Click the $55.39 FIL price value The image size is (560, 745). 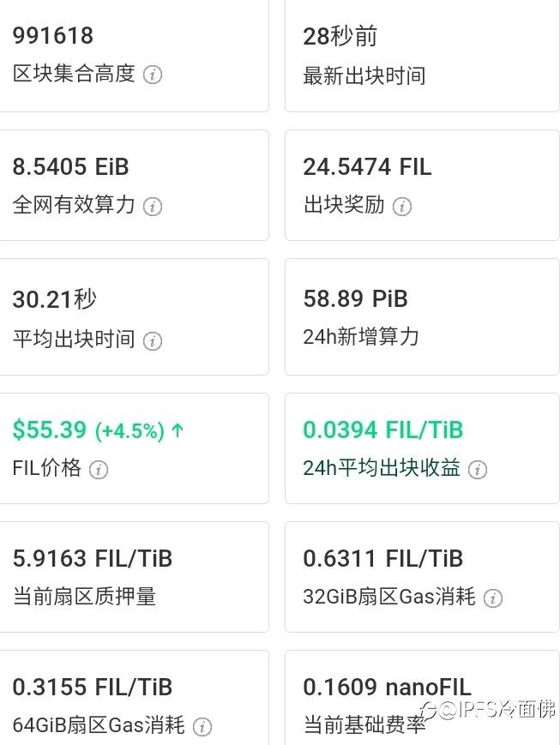[x=50, y=430]
